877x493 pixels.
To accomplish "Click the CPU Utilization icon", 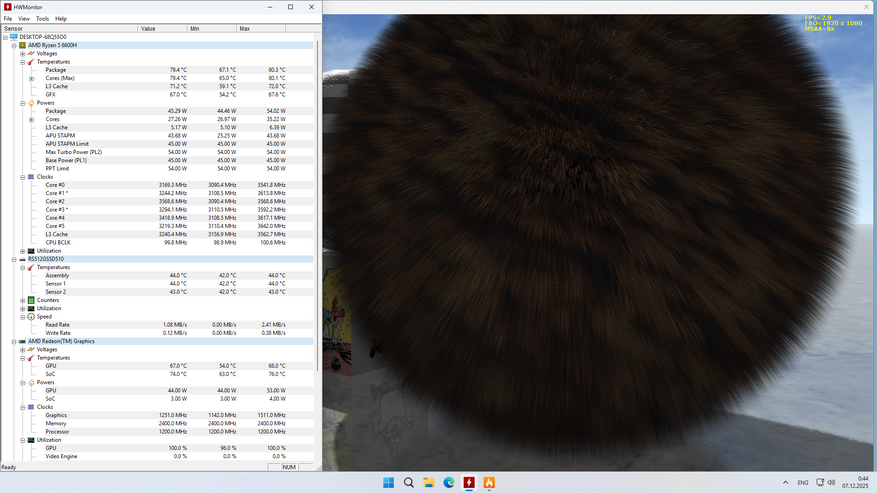I will click(31, 251).
